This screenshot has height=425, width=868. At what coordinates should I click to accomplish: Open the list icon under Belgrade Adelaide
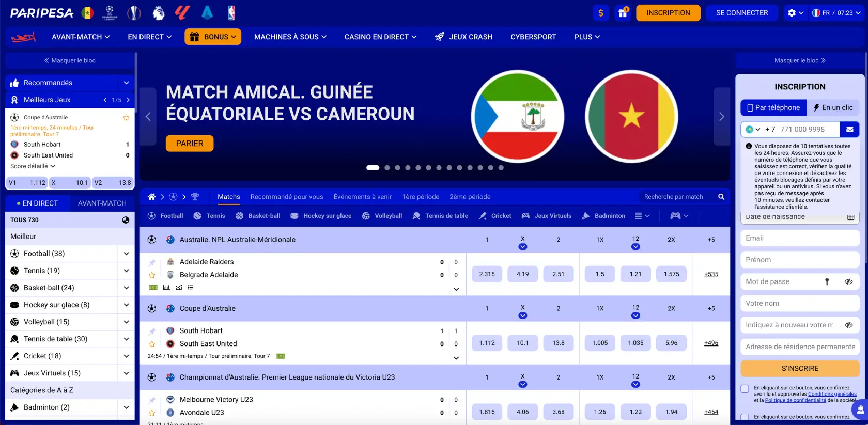click(x=191, y=288)
